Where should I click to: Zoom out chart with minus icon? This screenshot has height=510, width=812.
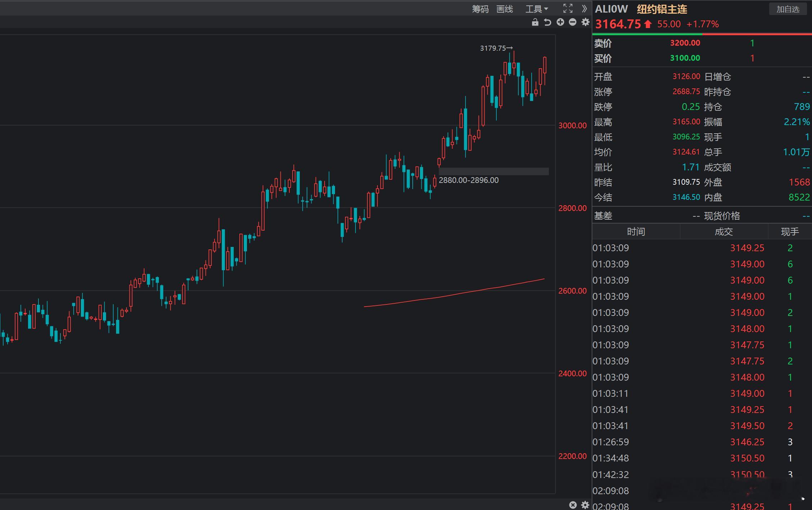(x=573, y=22)
